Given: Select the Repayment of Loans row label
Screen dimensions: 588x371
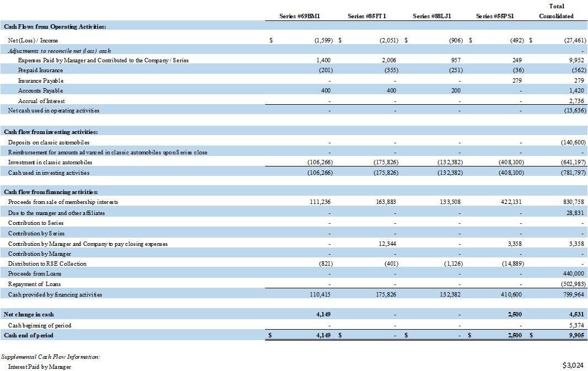Looking at the screenshot, I should click(x=35, y=284).
